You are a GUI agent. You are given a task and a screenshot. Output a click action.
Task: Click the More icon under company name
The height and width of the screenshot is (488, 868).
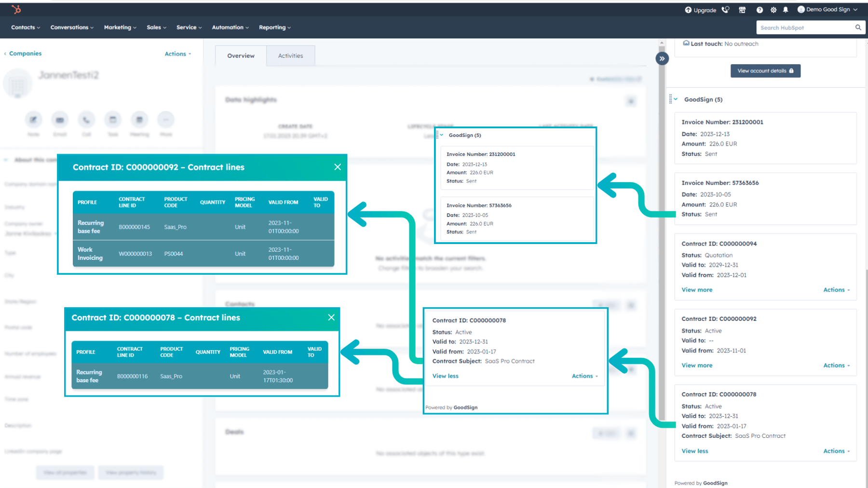pos(166,120)
